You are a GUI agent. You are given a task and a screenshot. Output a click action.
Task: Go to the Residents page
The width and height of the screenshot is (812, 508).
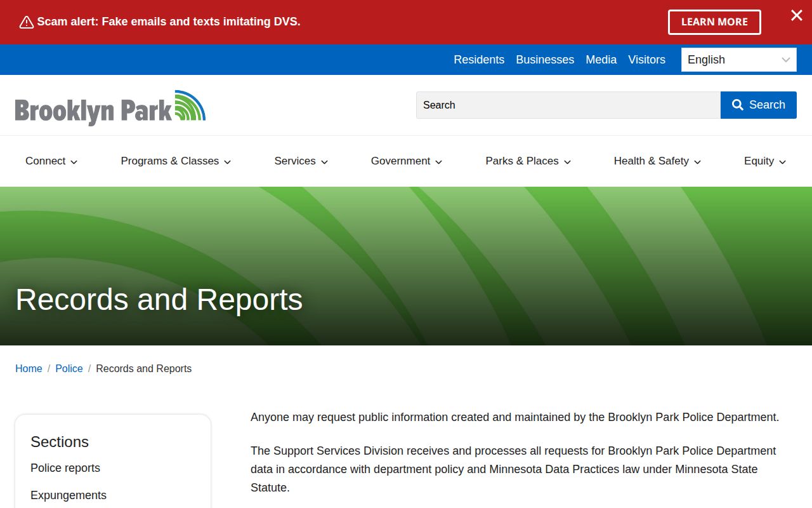[x=479, y=60]
